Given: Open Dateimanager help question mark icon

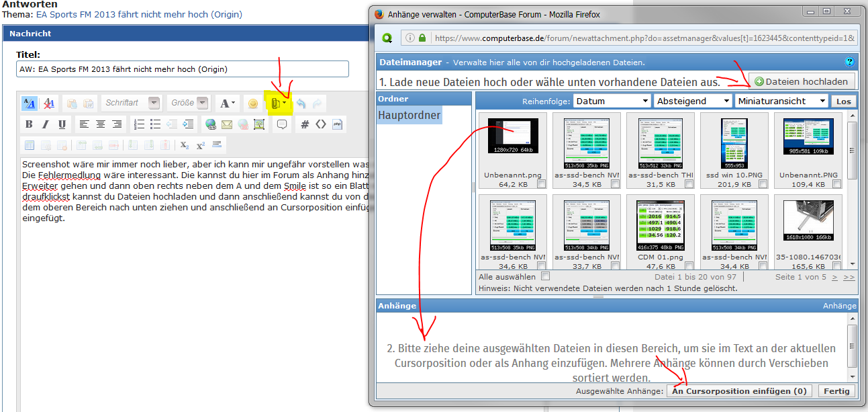Looking at the screenshot, I should (x=850, y=62).
